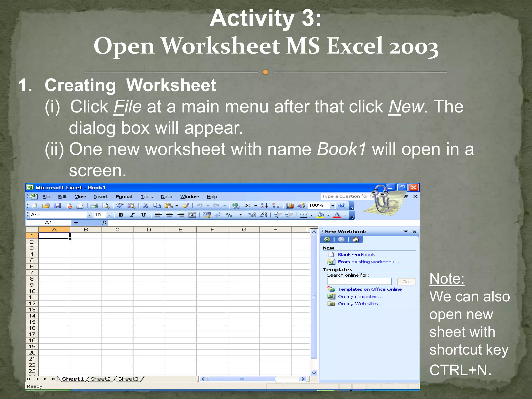Open Print Preview with the magnifier page icon
The height and width of the screenshot is (399, 532).
pos(106,206)
